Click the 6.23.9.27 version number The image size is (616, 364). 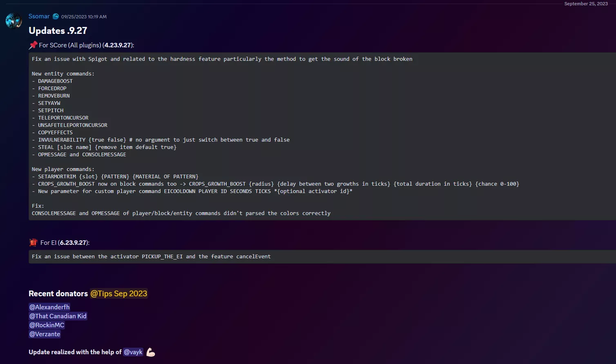[x=73, y=242]
